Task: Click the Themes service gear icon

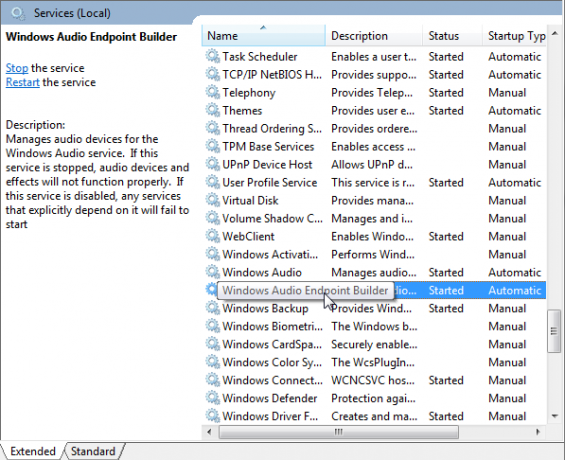Action: coord(212,111)
